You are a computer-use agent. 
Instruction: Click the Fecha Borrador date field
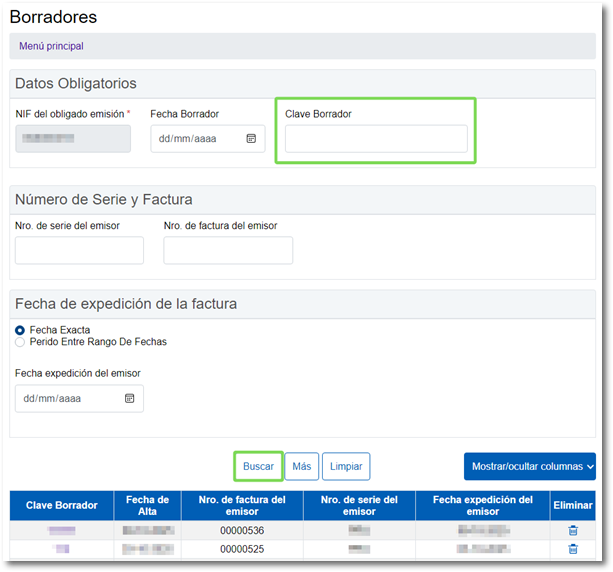[198, 139]
